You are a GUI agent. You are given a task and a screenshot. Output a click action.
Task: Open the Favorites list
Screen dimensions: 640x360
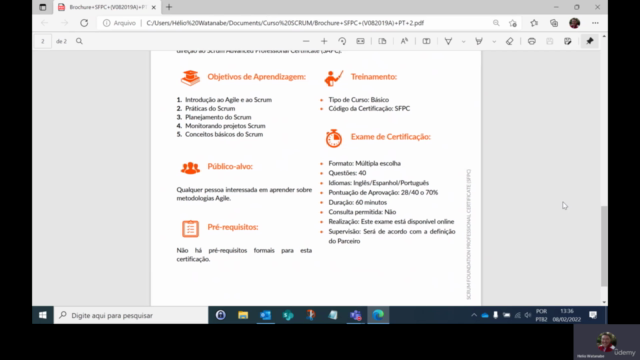(534, 23)
